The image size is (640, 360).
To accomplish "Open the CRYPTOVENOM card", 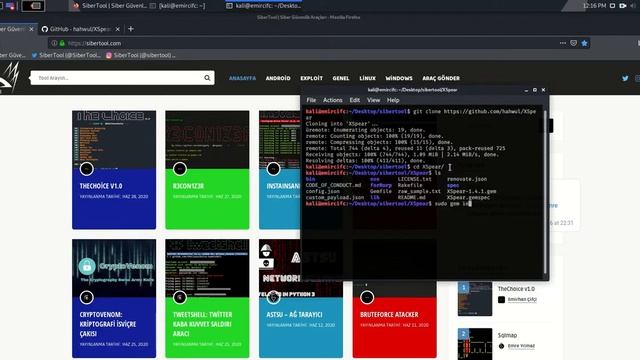I will pyautogui.click(x=114, y=298).
